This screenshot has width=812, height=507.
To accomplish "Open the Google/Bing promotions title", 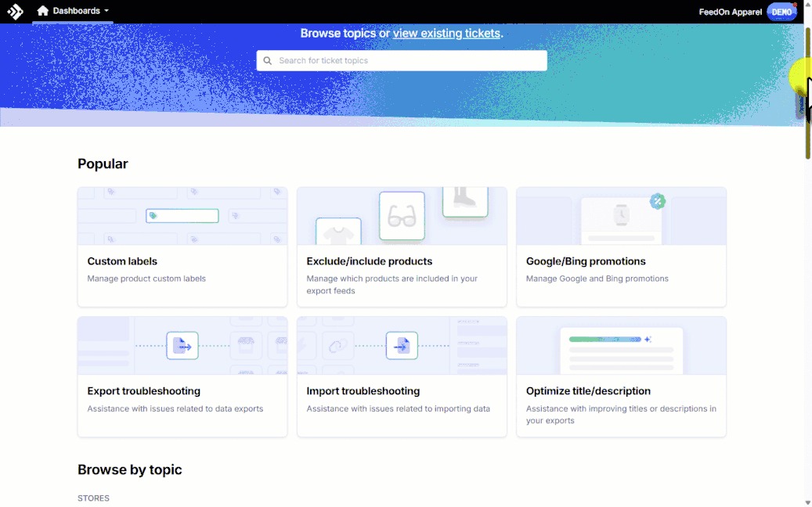I will coord(586,261).
